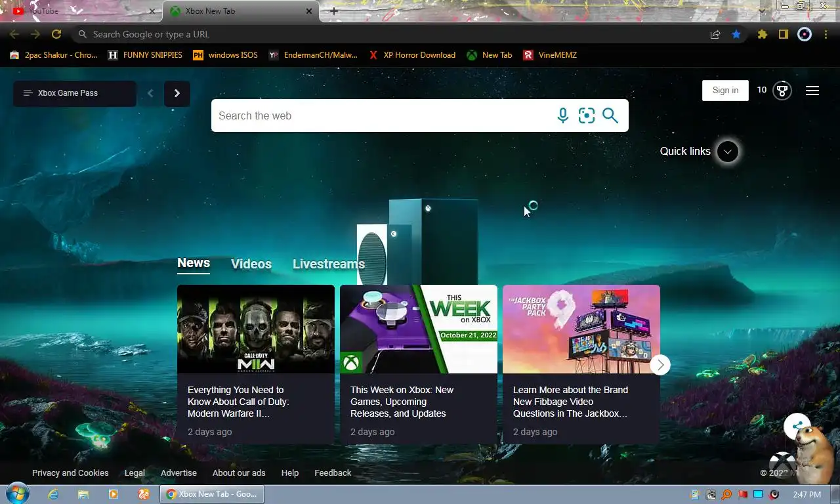Open the Action Center flag icon

tap(742, 494)
